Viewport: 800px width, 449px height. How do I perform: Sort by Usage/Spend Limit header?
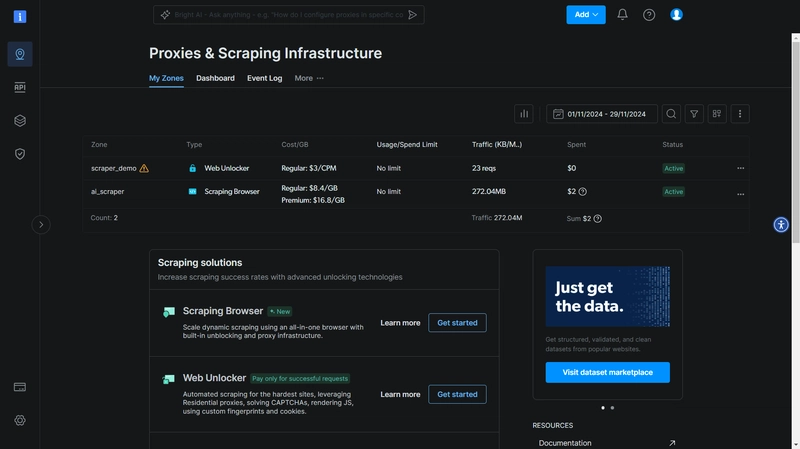pyautogui.click(x=407, y=145)
